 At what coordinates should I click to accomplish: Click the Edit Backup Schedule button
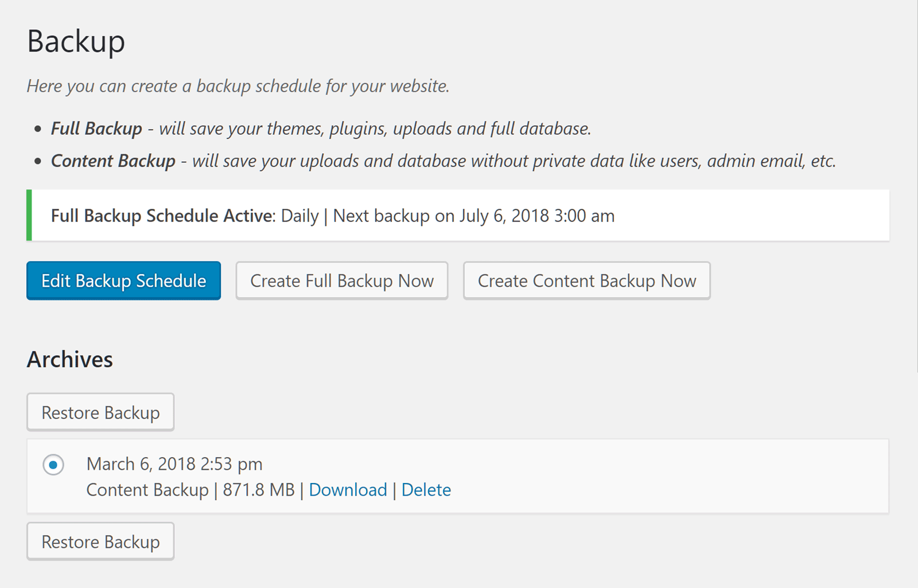tap(123, 281)
